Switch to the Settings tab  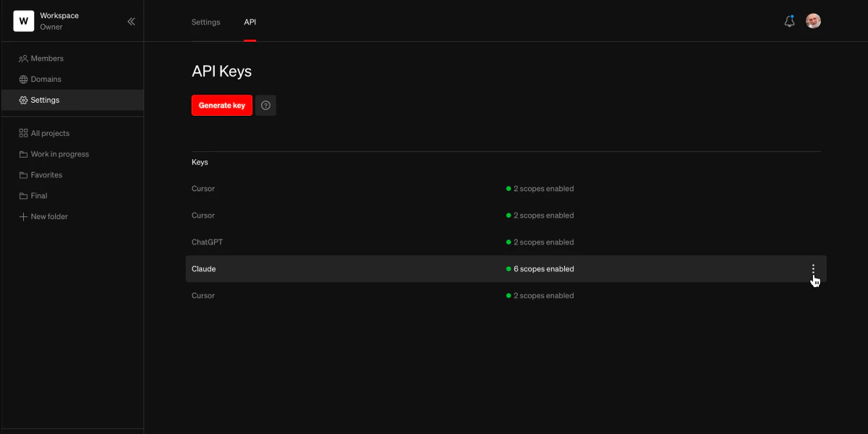(205, 22)
